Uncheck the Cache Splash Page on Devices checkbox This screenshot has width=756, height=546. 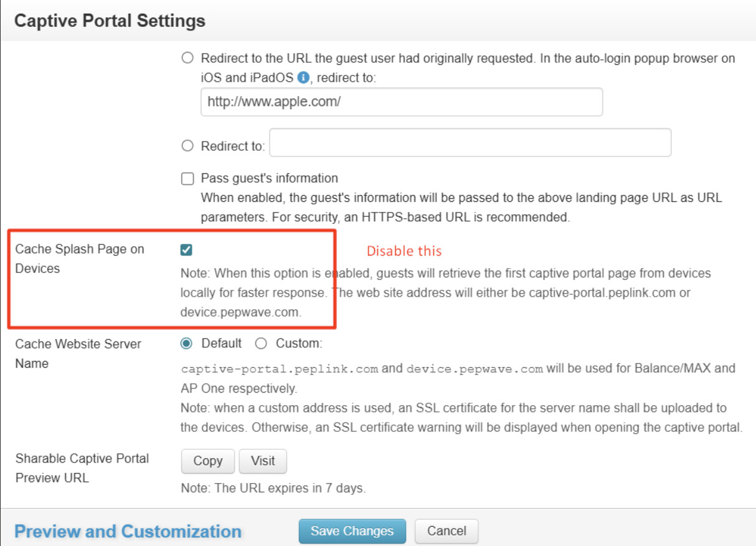(x=186, y=250)
